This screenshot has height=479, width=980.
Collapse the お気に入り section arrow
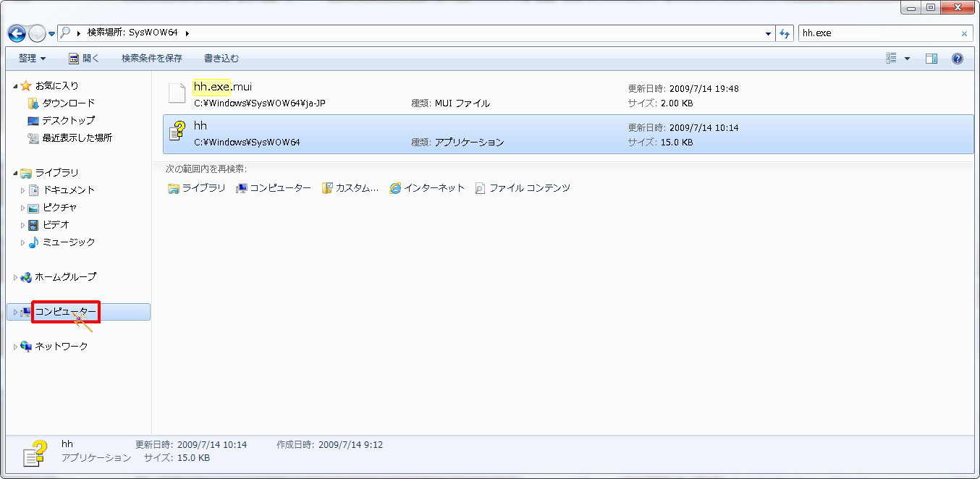(16, 86)
